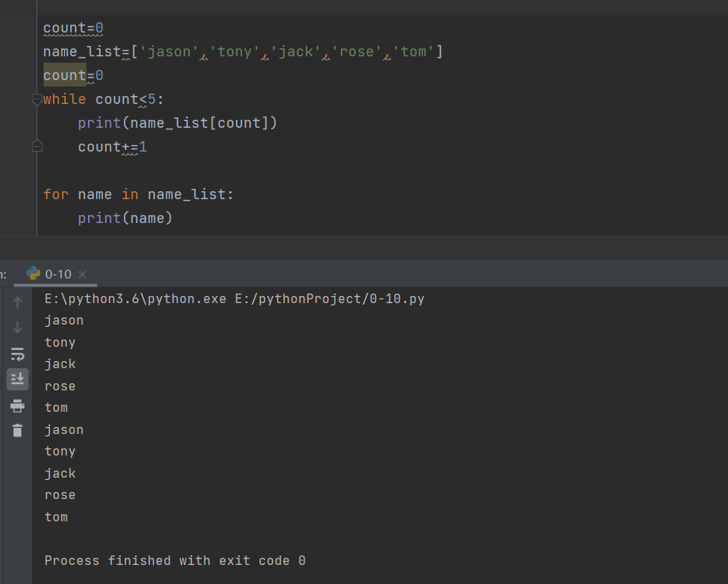
Task: Click the second jason console output line
Action: (x=64, y=430)
